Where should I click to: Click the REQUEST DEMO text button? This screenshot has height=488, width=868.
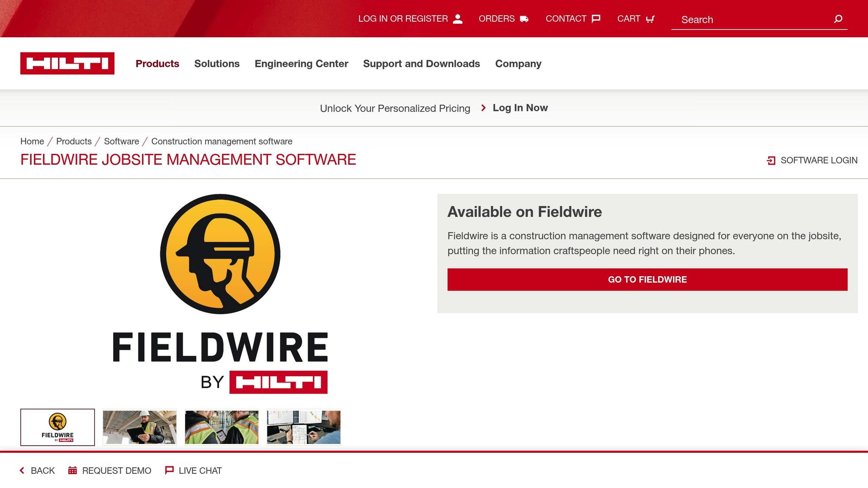pyautogui.click(x=117, y=471)
